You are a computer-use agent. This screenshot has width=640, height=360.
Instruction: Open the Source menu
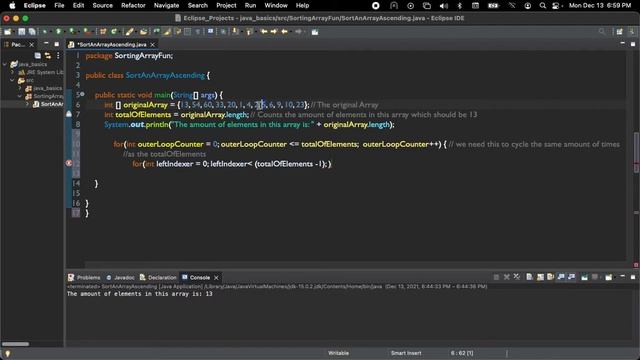(x=102, y=5)
